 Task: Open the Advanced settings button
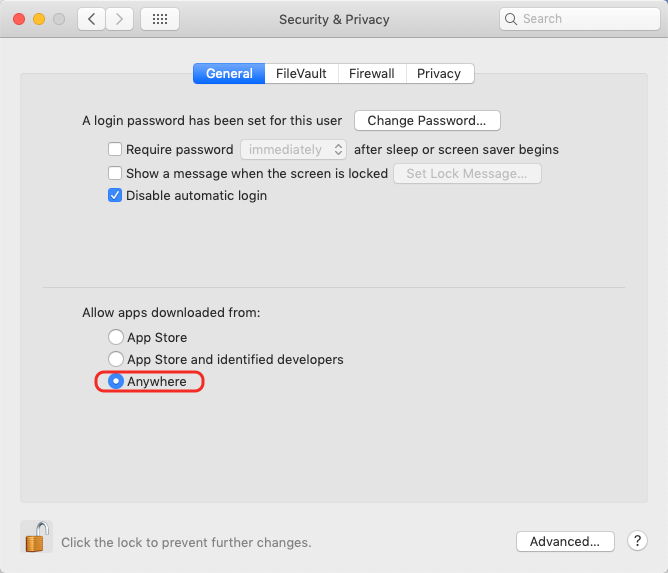pos(565,541)
